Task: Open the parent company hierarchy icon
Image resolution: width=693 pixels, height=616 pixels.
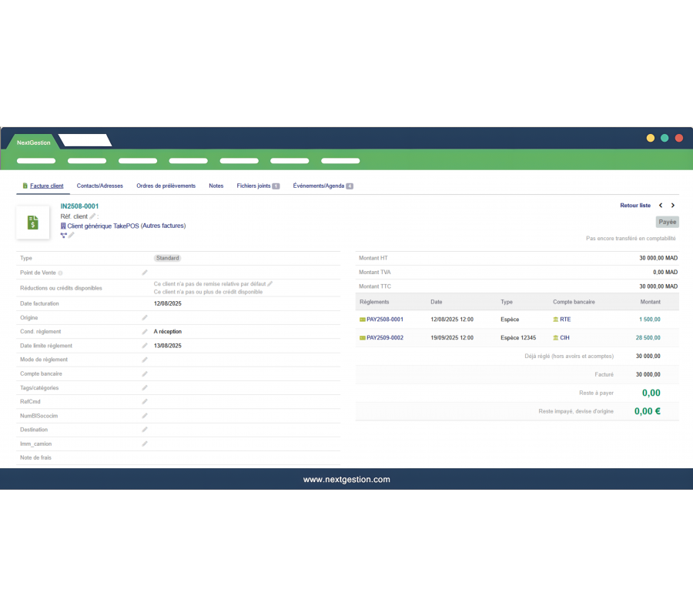Action: pos(63,235)
